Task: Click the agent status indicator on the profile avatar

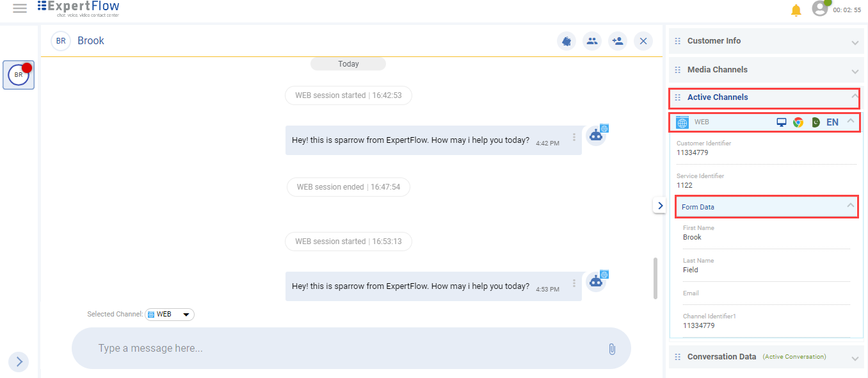Action: [x=829, y=3]
